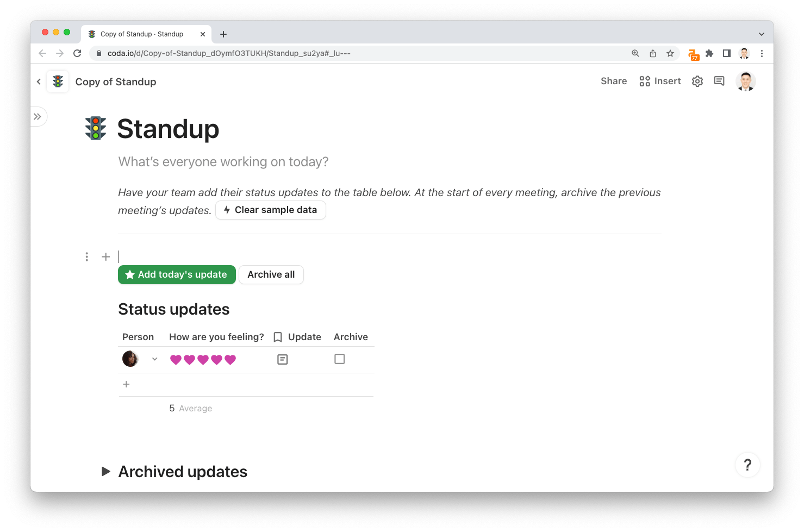This screenshot has width=804, height=532.
Task: Set feeling rating to third heart
Action: point(203,360)
